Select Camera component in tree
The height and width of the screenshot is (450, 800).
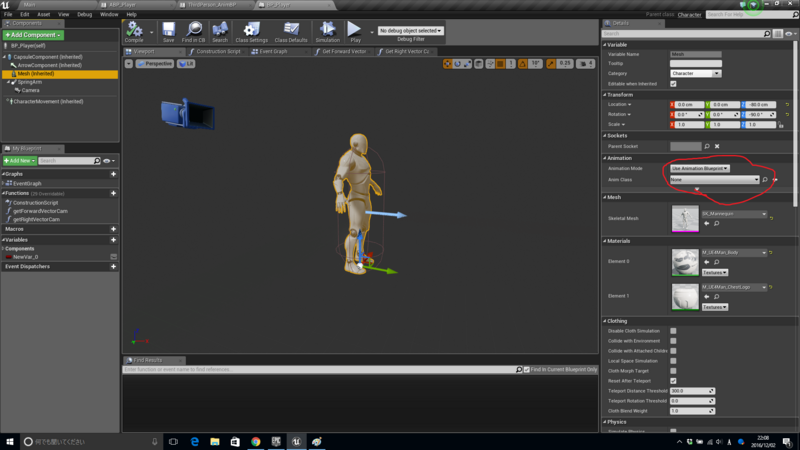click(30, 90)
